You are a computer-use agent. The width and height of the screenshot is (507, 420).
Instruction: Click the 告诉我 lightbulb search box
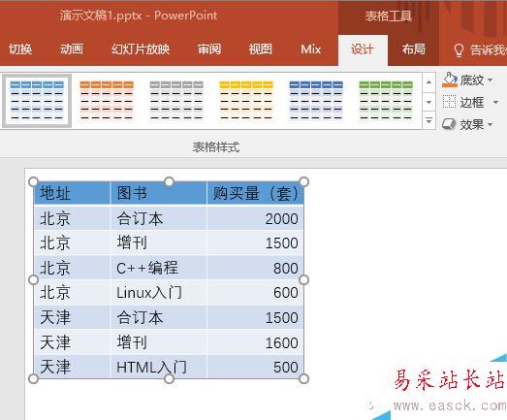pos(480,49)
